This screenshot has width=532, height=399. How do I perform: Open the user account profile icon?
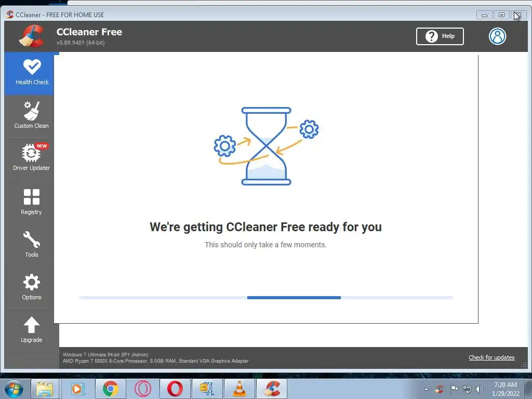(x=497, y=36)
